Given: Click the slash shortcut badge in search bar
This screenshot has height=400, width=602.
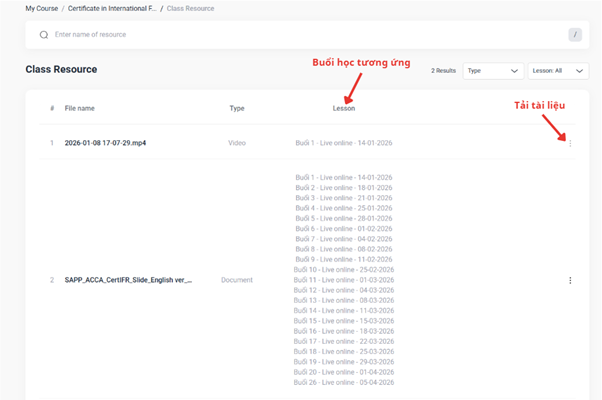Looking at the screenshot, I should click(x=575, y=35).
